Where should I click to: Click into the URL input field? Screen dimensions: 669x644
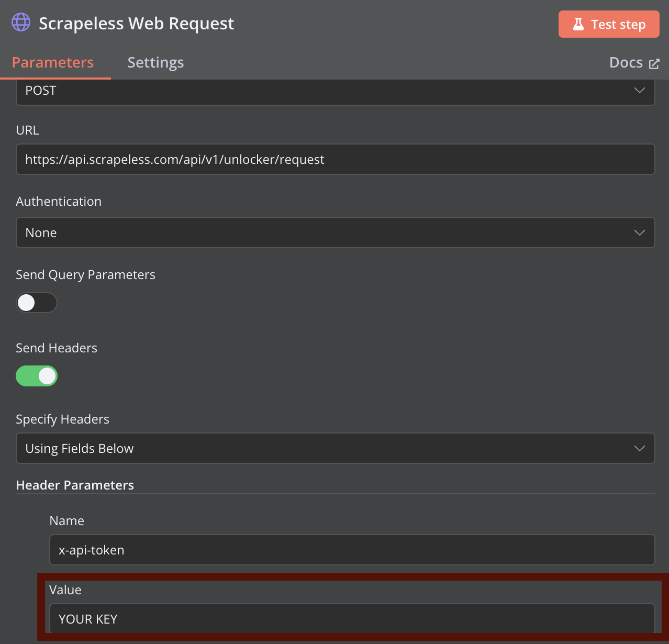(336, 159)
